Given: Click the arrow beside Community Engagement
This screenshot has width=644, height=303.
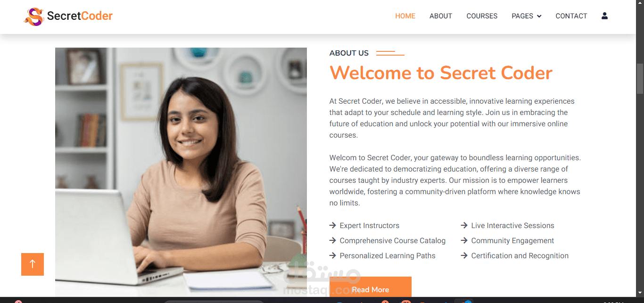Looking at the screenshot, I should tap(464, 241).
